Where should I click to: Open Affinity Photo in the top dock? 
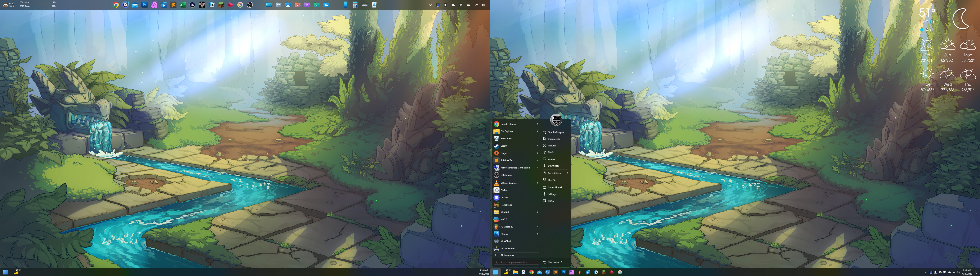(154, 5)
